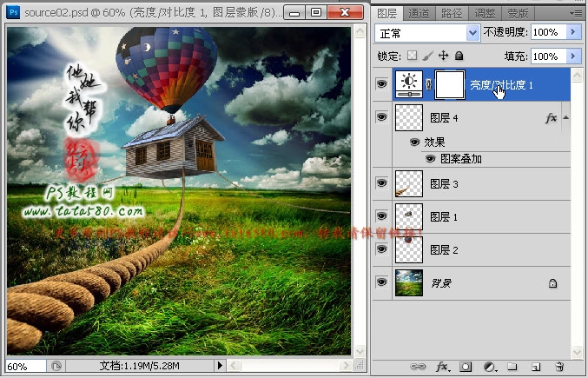Toggle lock image pixels brush icon
The width and height of the screenshot is (588, 378).
tap(427, 56)
